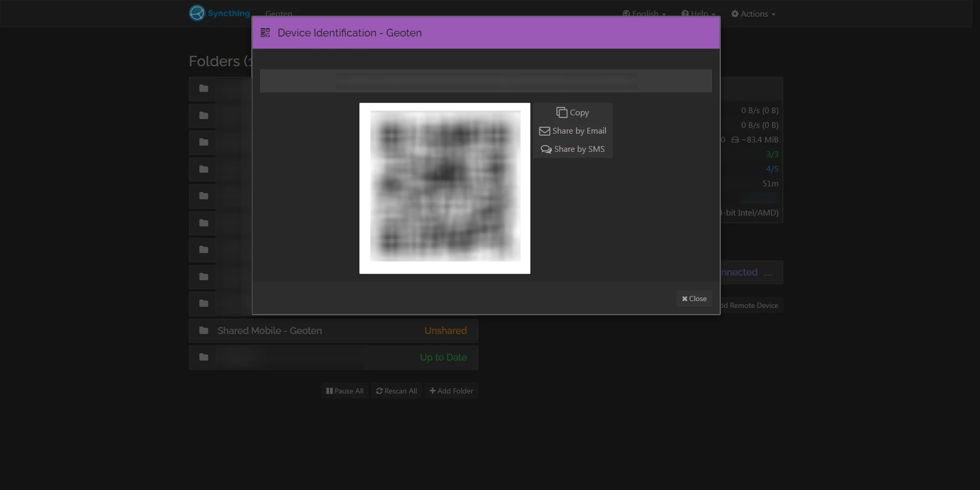Click the folder icon beside Shared Mobile - Geoten

tap(203, 330)
